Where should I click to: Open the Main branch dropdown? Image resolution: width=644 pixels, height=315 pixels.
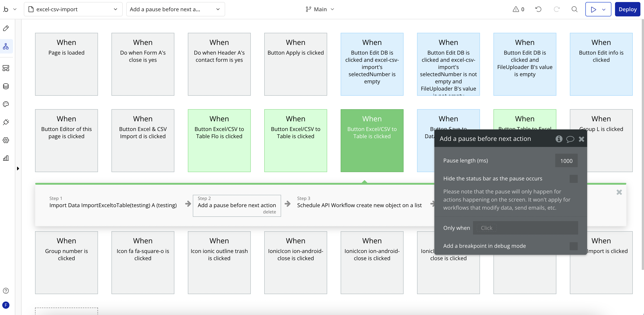click(320, 9)
